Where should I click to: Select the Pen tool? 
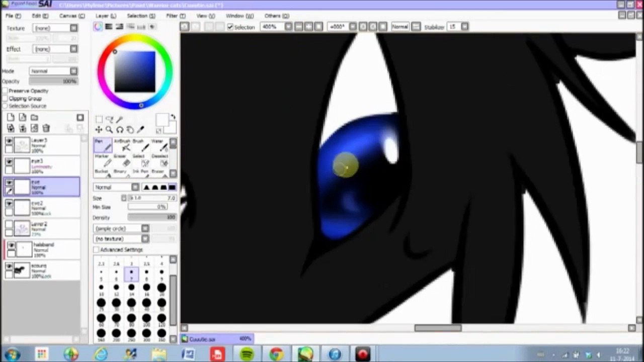[103, 145]
